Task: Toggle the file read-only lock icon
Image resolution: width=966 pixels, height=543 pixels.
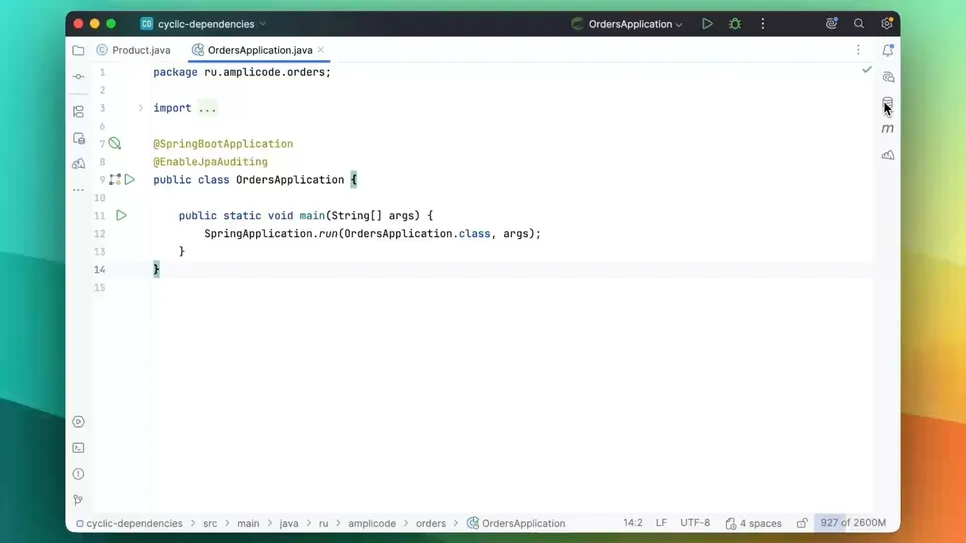Action: click(x=802, y=523)
